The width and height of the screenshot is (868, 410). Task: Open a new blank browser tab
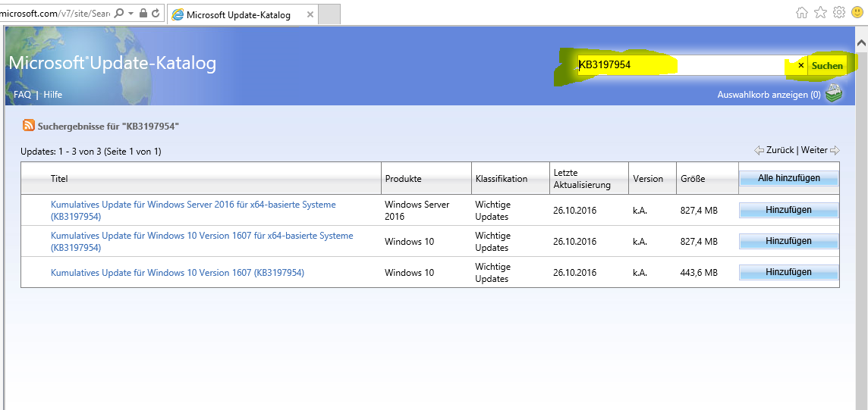(330, 15)
